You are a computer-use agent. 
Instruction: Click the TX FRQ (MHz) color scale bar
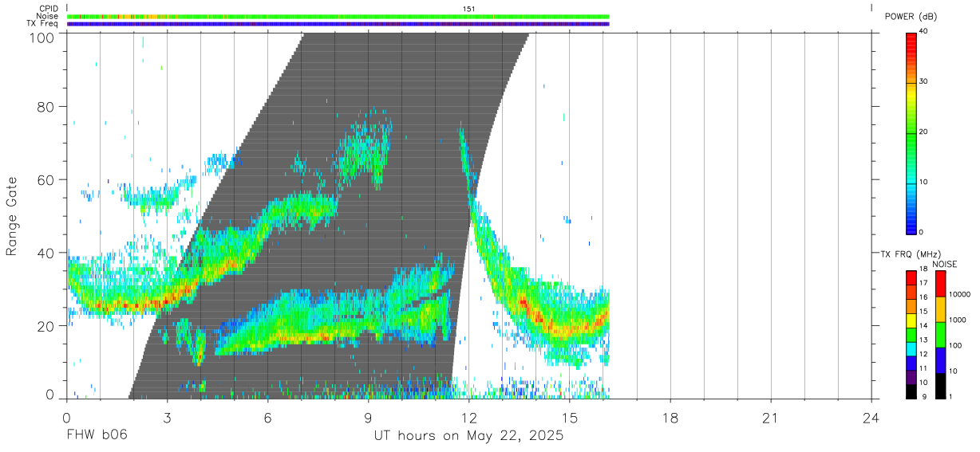[911, 334]
